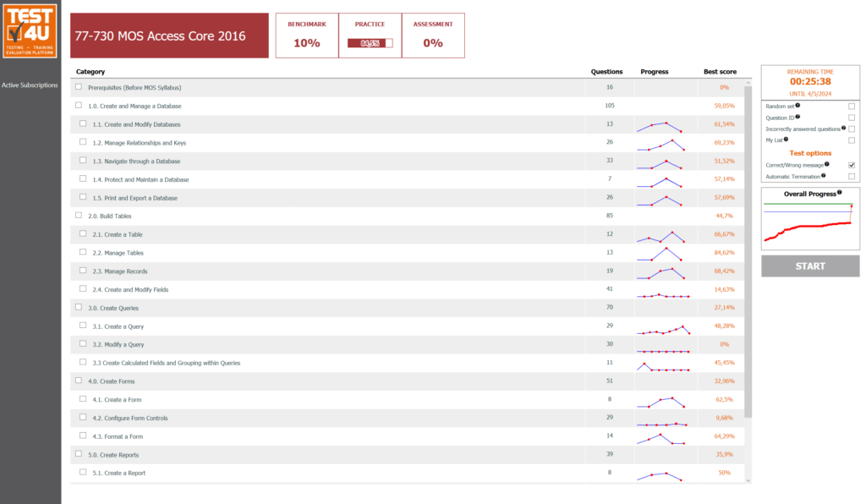Click help icon beside Overall Progress
Screen dimensions: 866x504
[x=839, y=193]
